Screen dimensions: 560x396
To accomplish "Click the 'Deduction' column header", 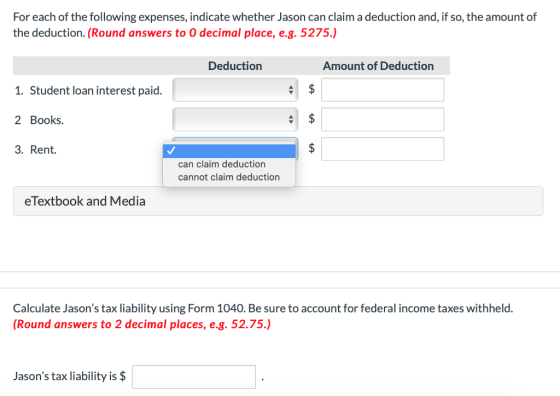I will (235, 66).
